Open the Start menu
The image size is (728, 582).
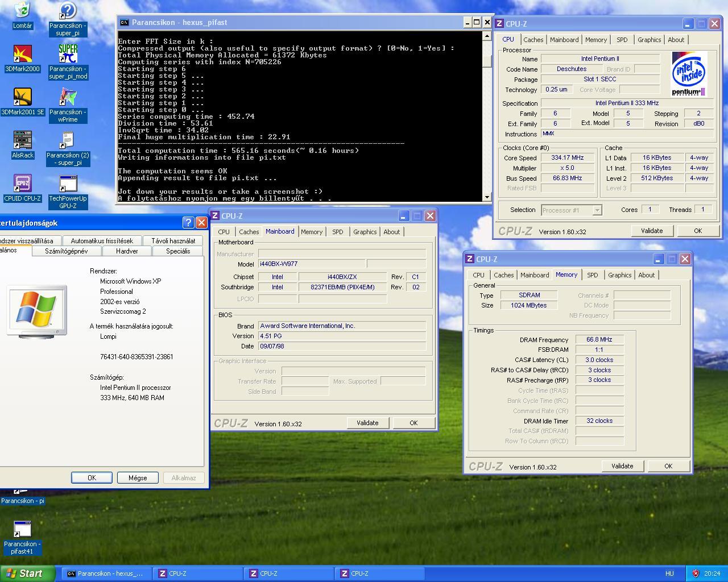pos(27,573)
